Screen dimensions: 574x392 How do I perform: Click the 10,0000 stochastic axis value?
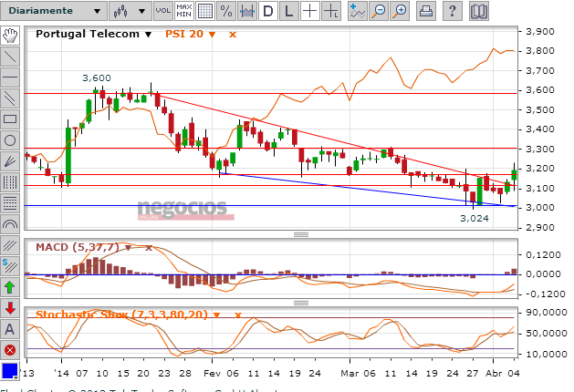click(547, 354)
